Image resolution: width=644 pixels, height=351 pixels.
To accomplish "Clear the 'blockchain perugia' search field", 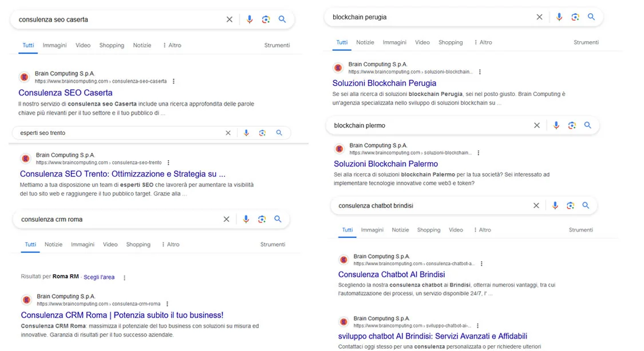I will [539, 17].
